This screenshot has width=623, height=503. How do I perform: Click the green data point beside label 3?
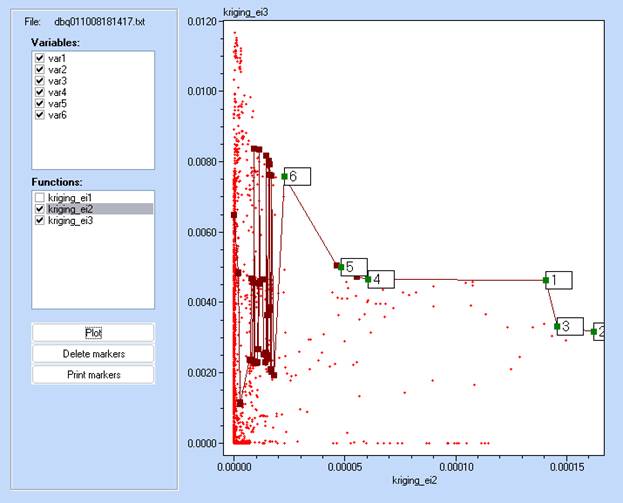pos(557,326)
